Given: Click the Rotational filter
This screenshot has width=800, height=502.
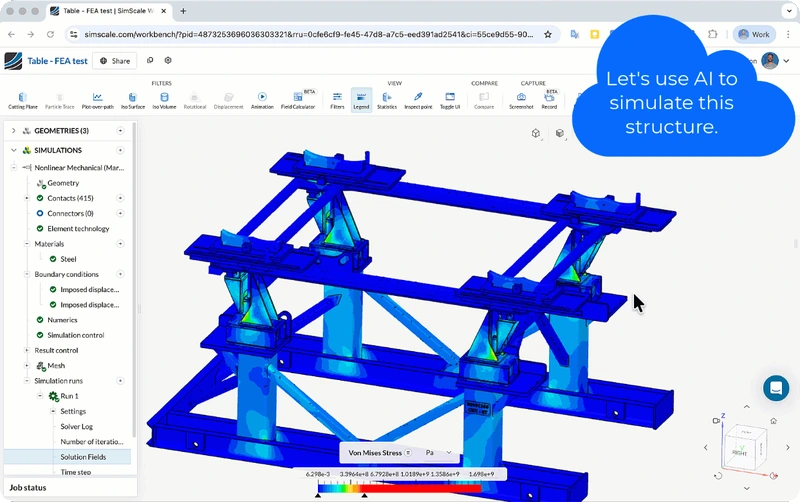Looking at the screenshot, I should click(x=195, y=100).
